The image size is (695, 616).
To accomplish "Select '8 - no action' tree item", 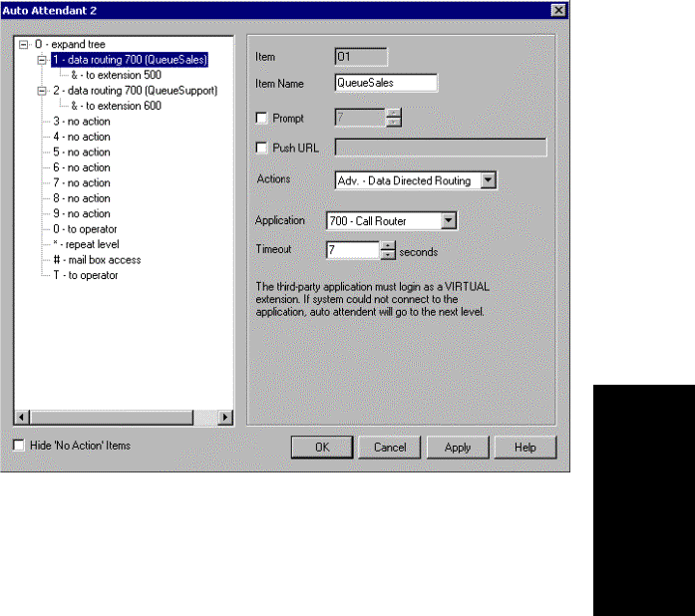I will click(82, 198).
